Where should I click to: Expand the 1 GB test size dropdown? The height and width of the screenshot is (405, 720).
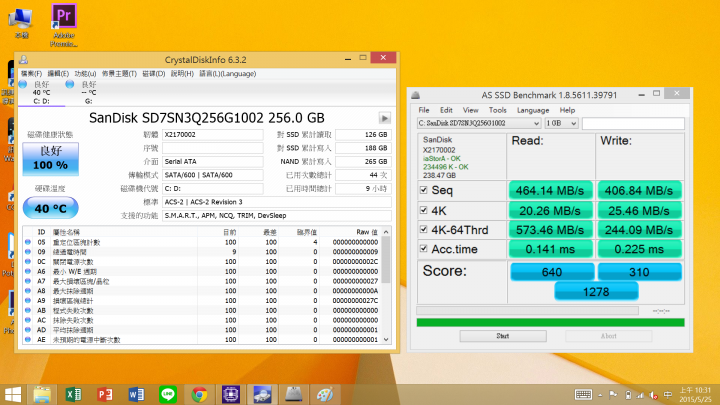click(x=573, y=123)
